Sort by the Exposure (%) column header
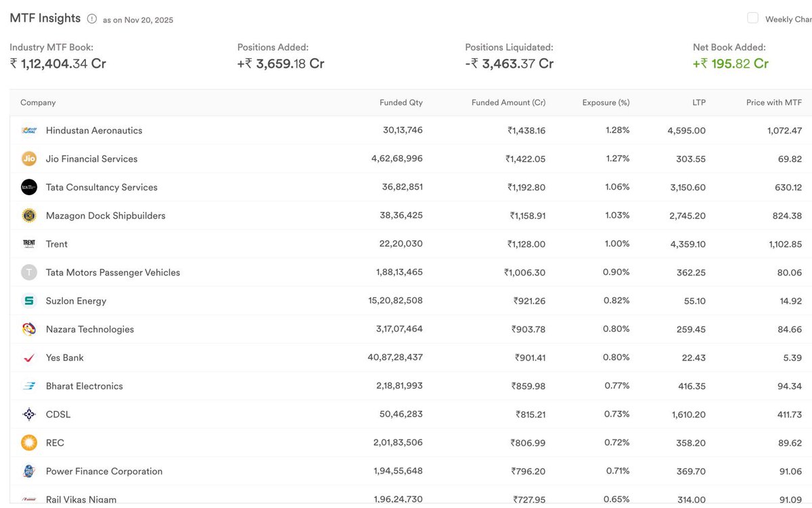This screenshot has width=812, height=508. click(606, 102)
